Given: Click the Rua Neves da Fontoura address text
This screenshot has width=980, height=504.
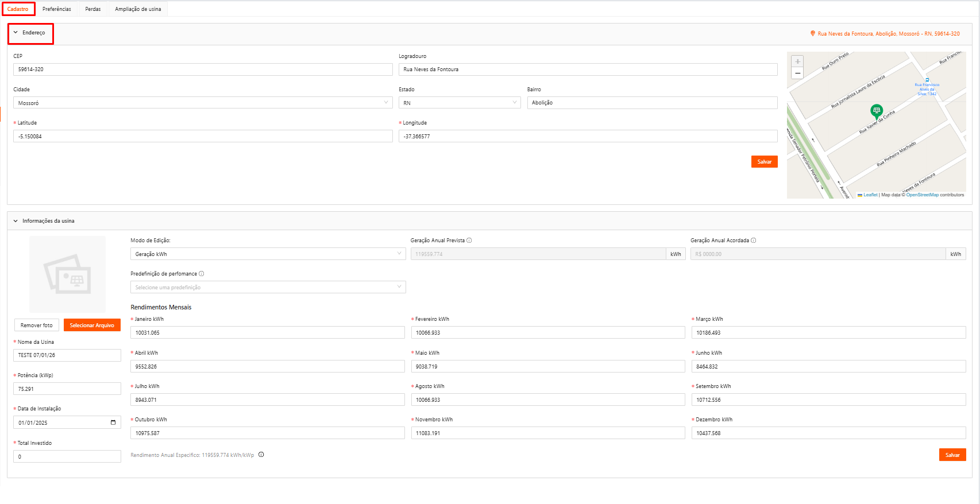Looking at the screenshot, I should click(889, 34).
